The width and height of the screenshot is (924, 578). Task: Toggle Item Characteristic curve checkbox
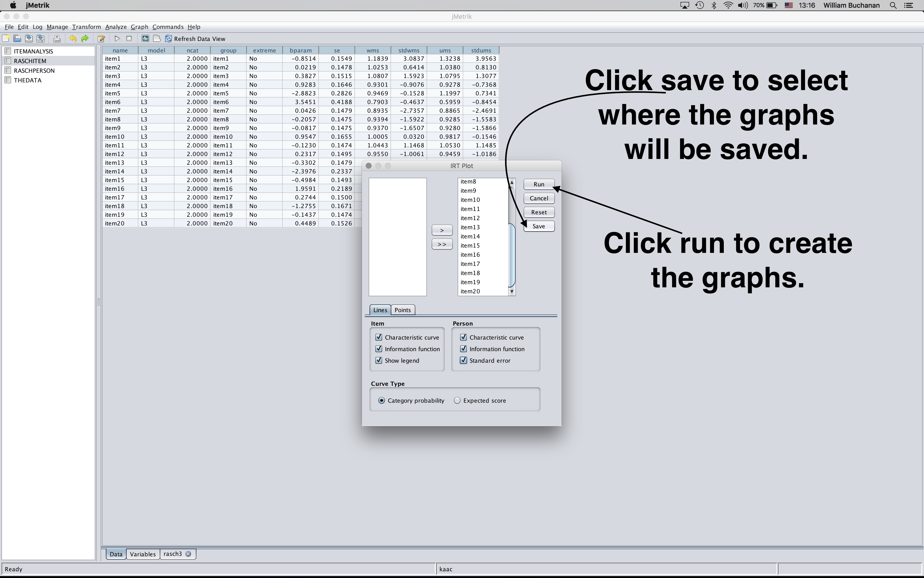click(x=379, y=337)
